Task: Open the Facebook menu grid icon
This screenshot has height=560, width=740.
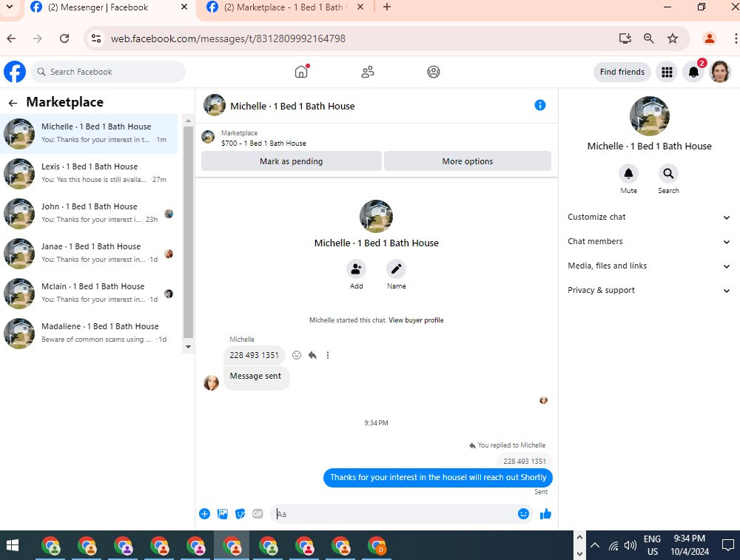Action: (667, 72)
